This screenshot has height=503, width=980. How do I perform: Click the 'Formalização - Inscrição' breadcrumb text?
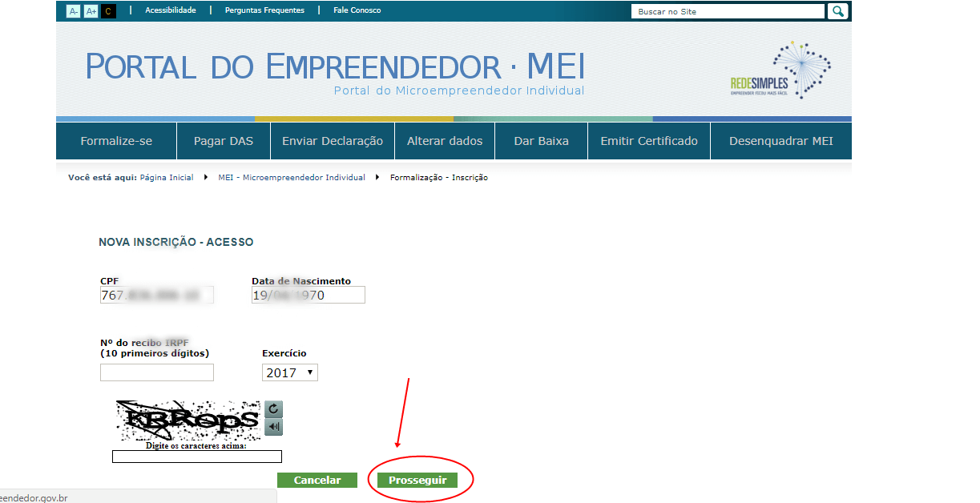[439, 178]
